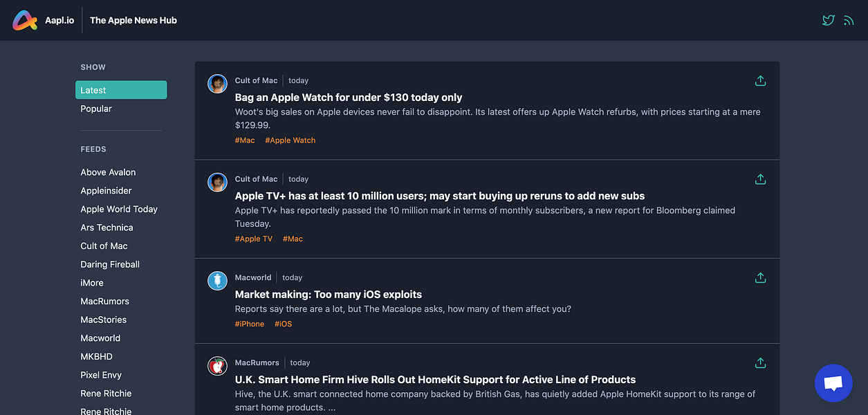Viewport: 868px width, 415px height.
Task: Click Cult of Mac avatar on Apple Watch story
Action: pyautogui.click(x=218, y=84)
